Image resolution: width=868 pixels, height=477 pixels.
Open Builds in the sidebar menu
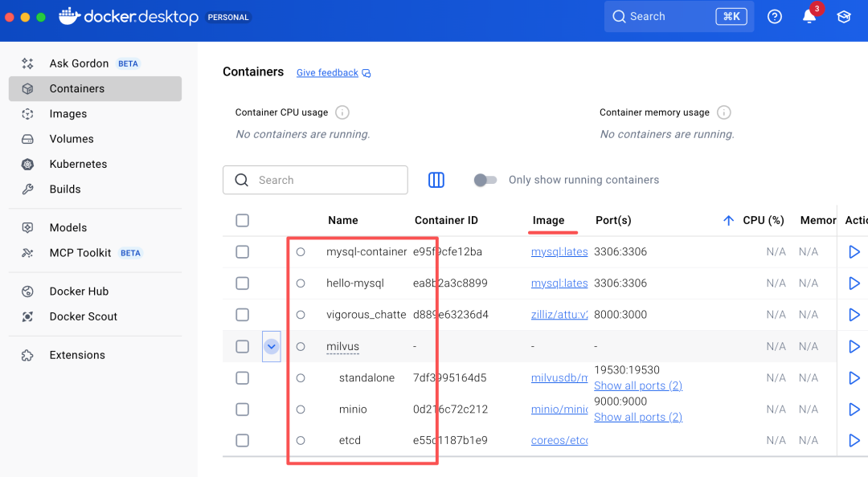click(x=95, y=190)
